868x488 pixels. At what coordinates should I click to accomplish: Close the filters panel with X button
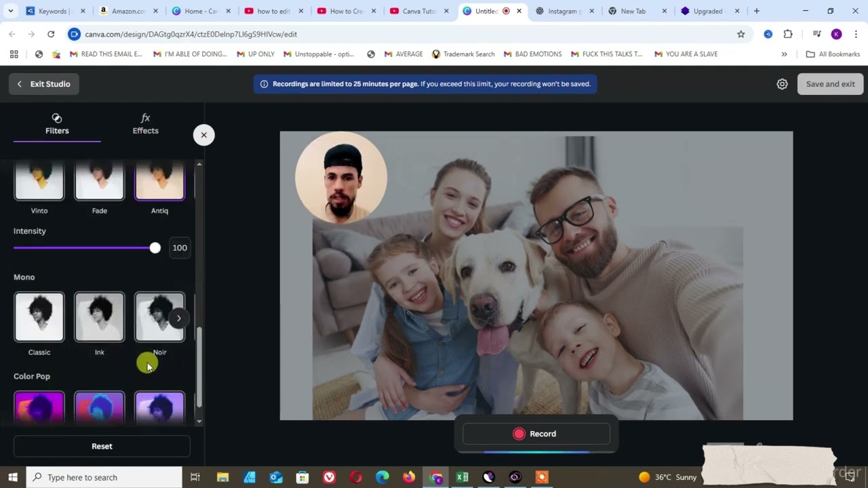coord(203,135)
